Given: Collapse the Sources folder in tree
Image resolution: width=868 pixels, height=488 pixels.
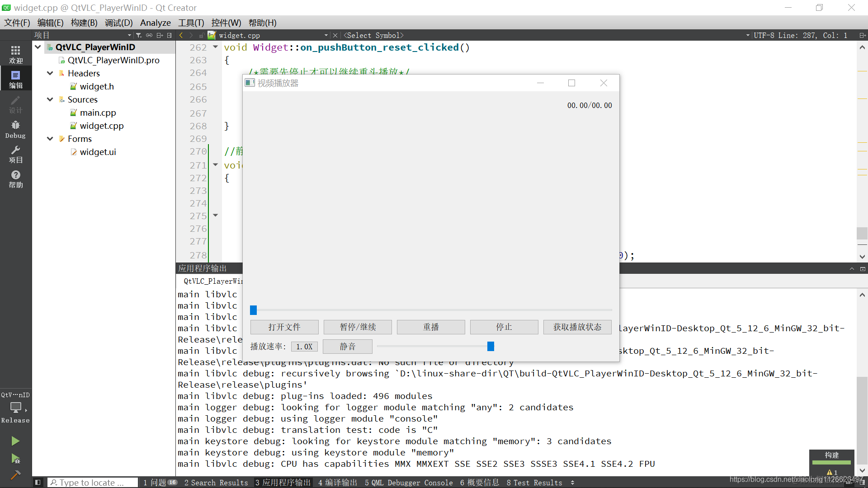Looking at the screenshot, I should (x=50, y=99).
